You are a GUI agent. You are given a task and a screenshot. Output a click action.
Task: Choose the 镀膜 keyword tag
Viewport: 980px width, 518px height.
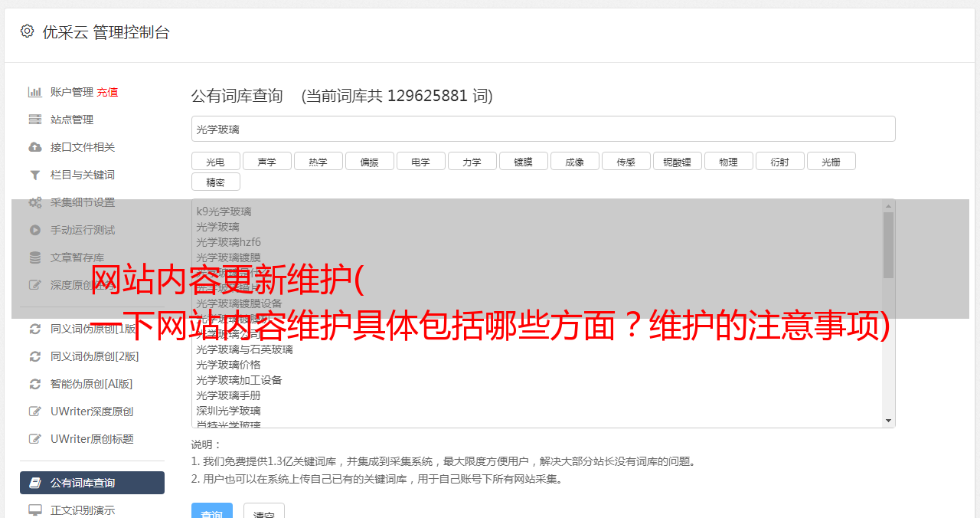click(x=524, y=161)
